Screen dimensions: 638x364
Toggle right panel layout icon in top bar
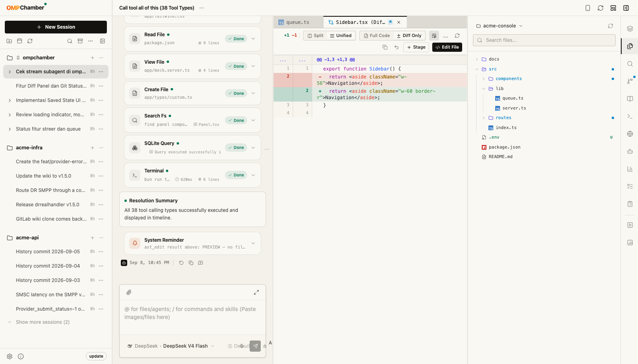626,8
